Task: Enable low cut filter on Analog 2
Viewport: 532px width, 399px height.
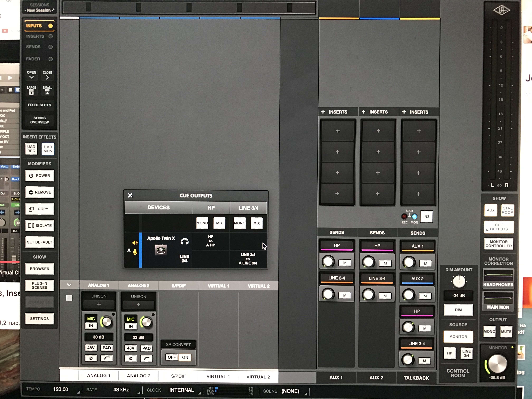Action: pos(146,359)
